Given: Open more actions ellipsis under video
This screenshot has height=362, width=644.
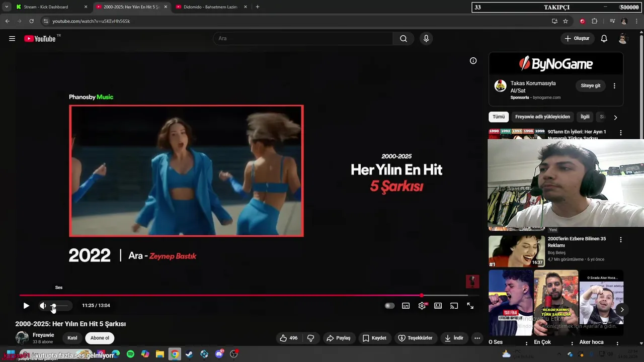Looking at the screenshot, I should click(477, 338).
